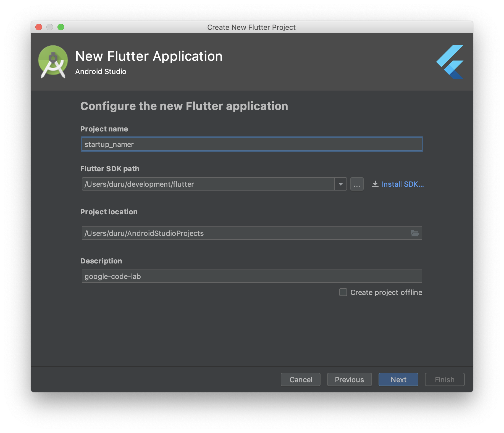The image size is (504, 433).
Task: Open the Install SDK link
Action: coord(403,184)
